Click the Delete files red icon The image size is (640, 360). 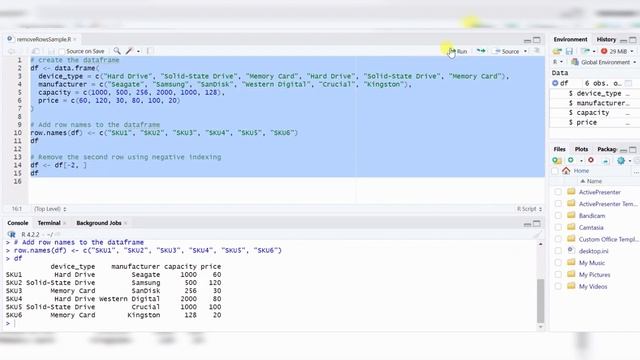pos(591,160)
